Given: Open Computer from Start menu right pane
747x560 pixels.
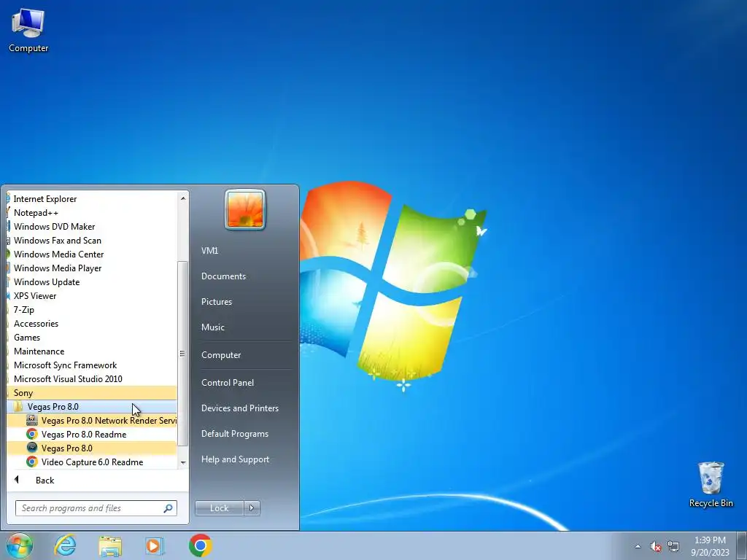Looking at the screenshot, I should 245,355.
